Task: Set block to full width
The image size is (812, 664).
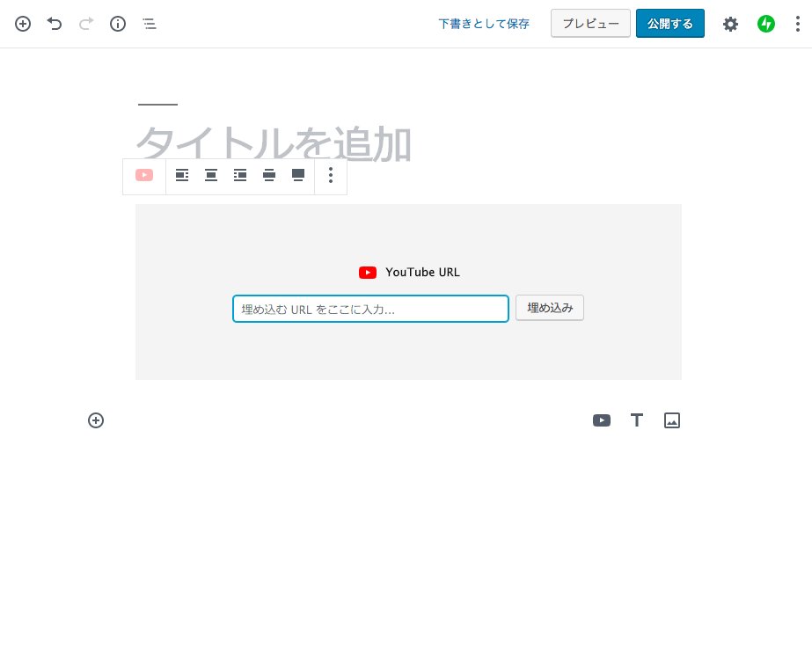Action: click(x=297, y=175)
